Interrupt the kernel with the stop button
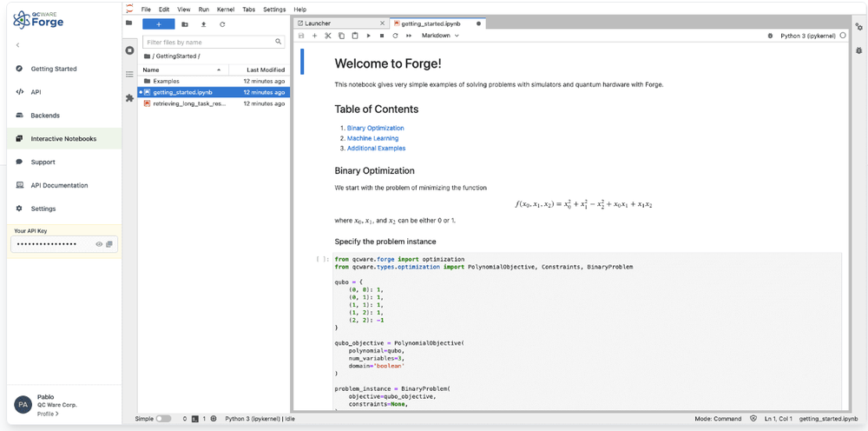 [382, 36]
